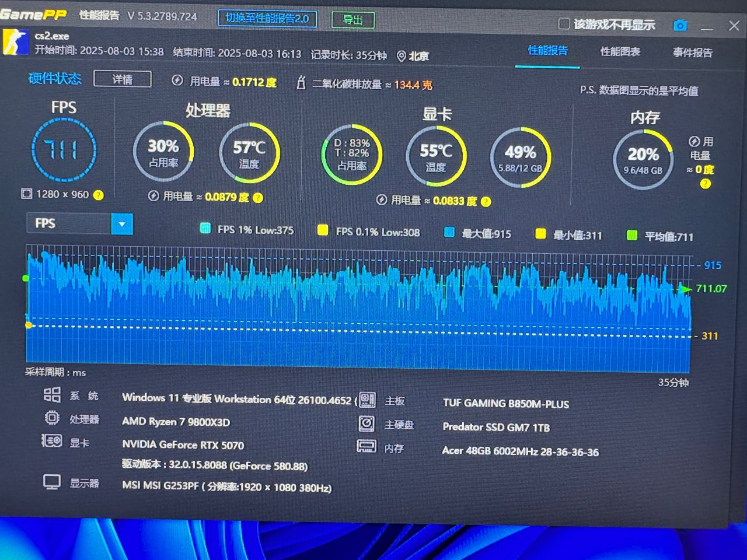The image size is (747, 560).
Task: Click the system Windows icon in hardware list
Action: (52, 395)
